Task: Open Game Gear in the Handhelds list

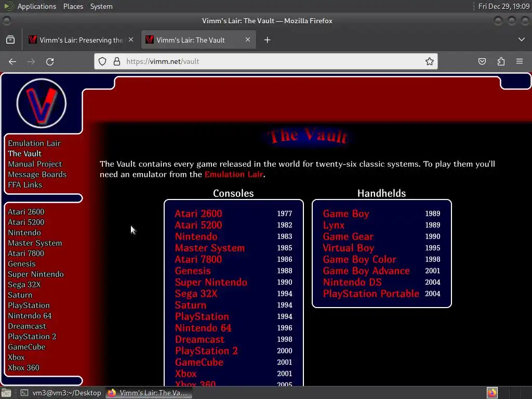Action: [x=348, y=236]
